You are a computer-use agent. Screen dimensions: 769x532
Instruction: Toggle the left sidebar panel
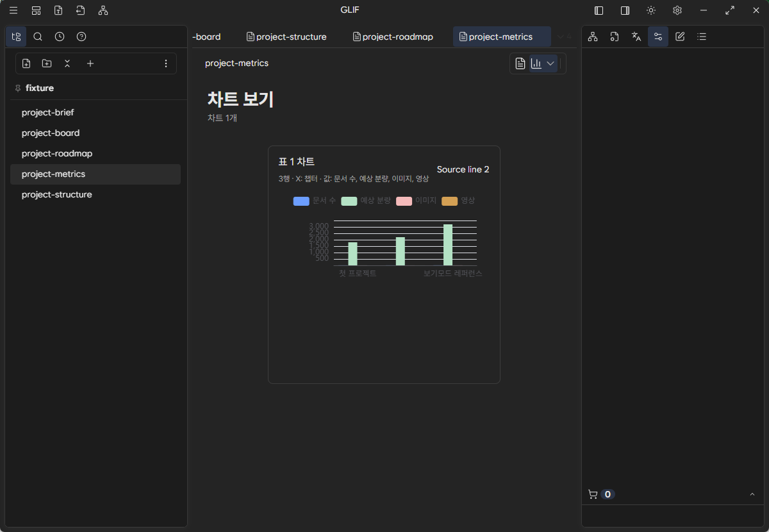tap(599, 10)
